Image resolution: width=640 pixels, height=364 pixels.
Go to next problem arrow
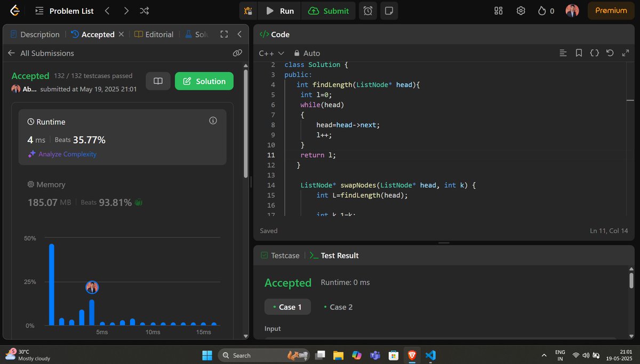pyautogui.click(x=126, y=11)
